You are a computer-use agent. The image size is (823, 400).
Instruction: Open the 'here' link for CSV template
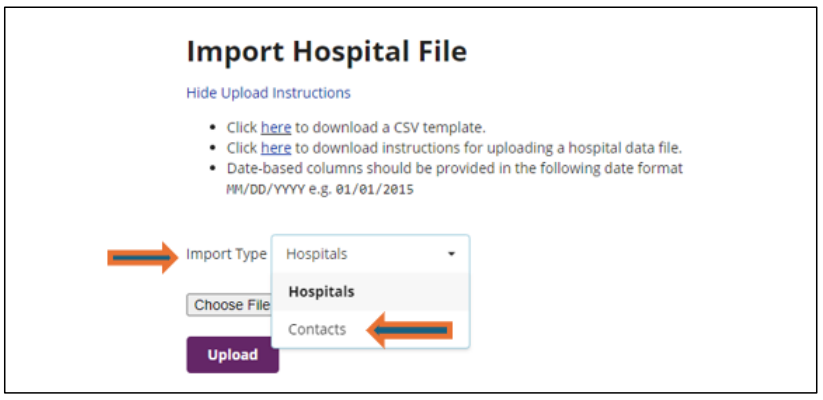click(x=276, y=128)
